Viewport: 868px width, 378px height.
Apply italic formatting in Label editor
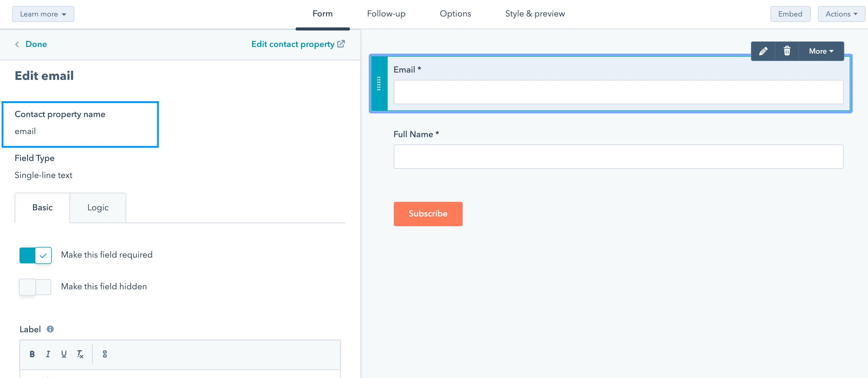[48, 354]
